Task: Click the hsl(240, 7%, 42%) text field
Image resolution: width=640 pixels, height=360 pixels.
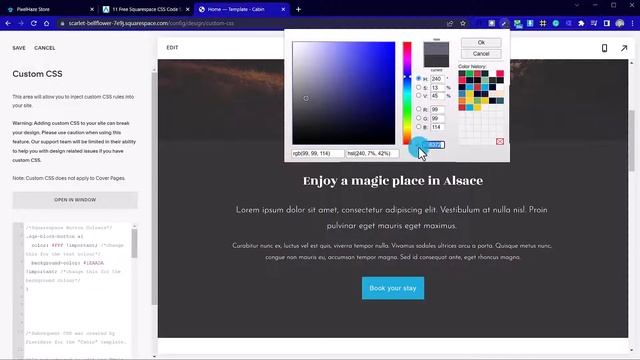Action: pyautogui.click(x=372, y=153)
